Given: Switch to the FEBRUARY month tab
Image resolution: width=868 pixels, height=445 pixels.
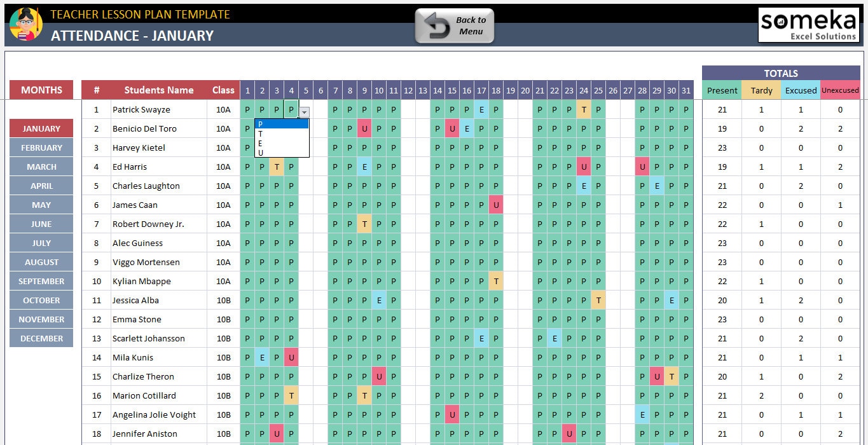Looking at the screenshot, I should coord(41,147).
